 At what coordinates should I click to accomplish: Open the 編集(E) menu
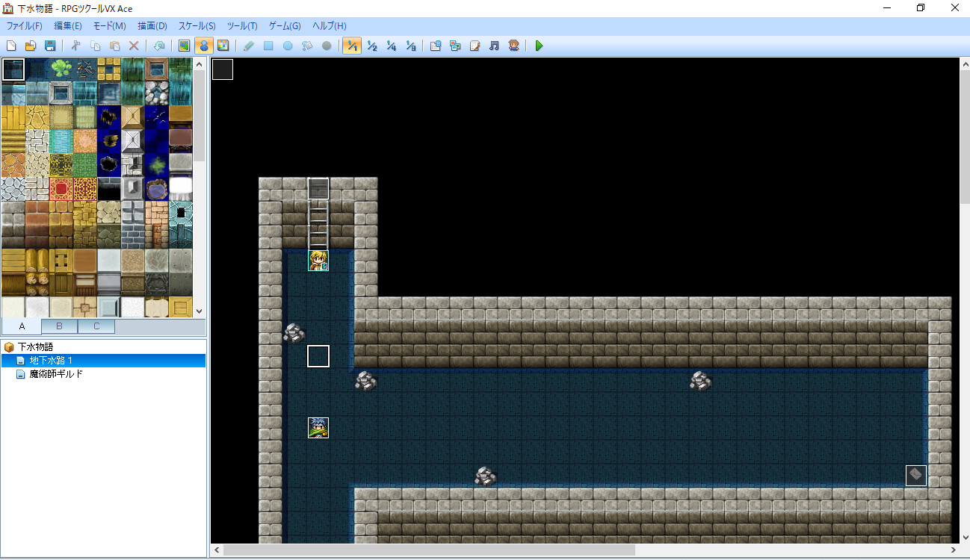tap(68, 26)
